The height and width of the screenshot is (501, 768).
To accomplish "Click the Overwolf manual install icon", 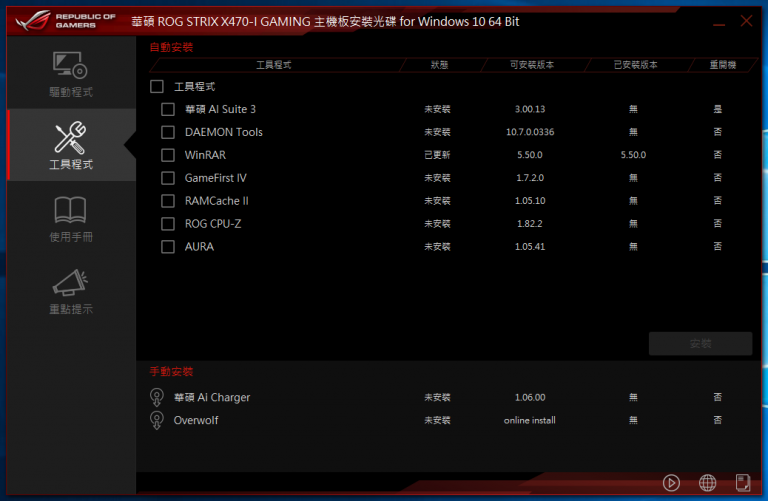I will pyautogui.click(x=157, y=420).
